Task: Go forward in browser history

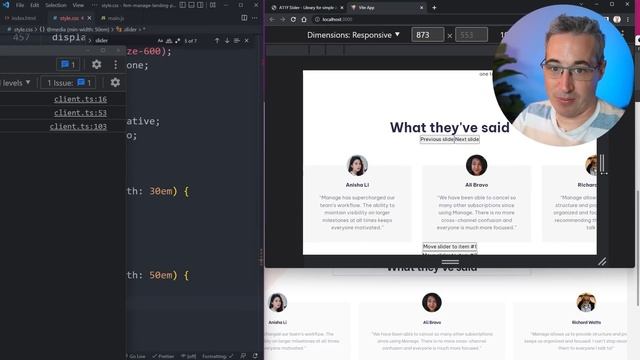Action: pos(282,19)
